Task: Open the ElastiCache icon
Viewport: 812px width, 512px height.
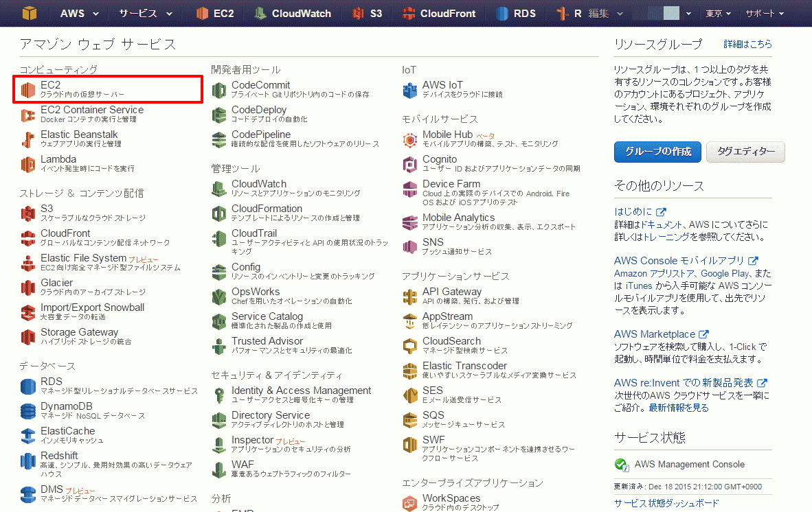Action: [28, 436]
